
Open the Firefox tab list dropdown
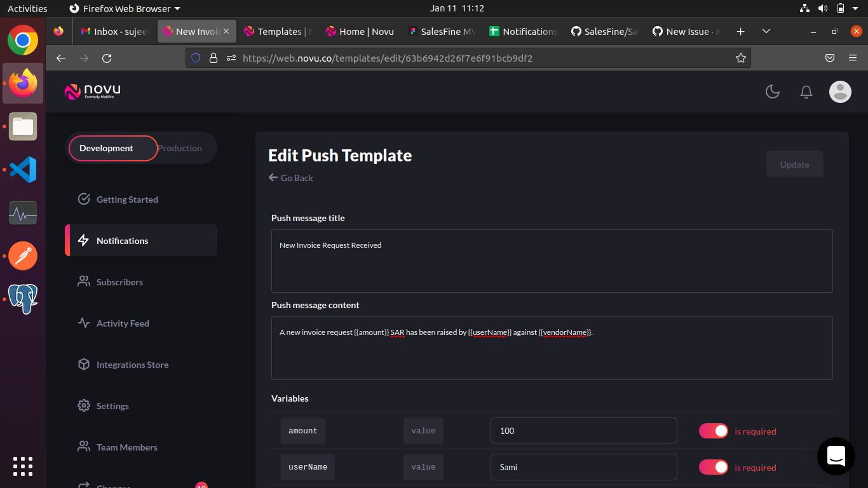pos(766,30)
